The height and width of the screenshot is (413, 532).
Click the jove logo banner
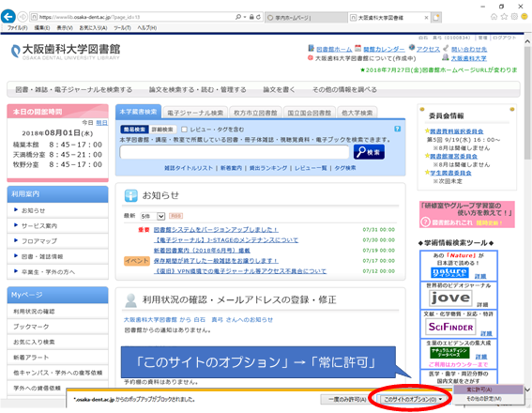(x=450, y=298)
